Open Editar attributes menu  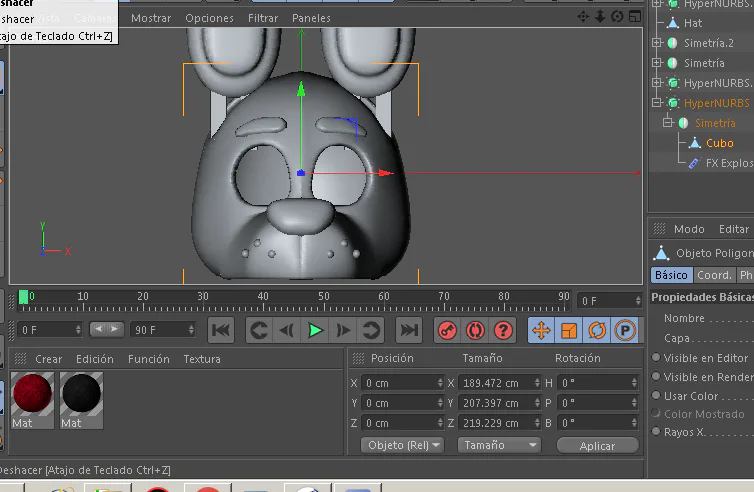[x=733, y=229]
